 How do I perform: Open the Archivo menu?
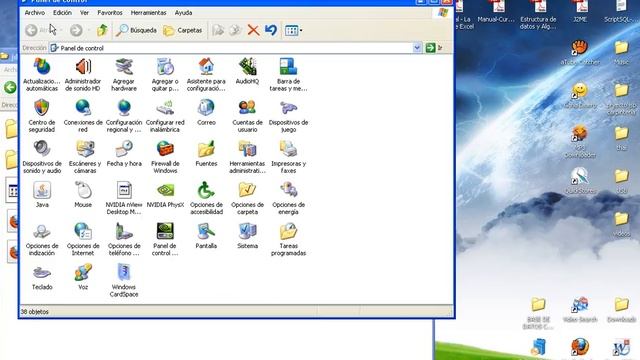[x=35, y=13]
